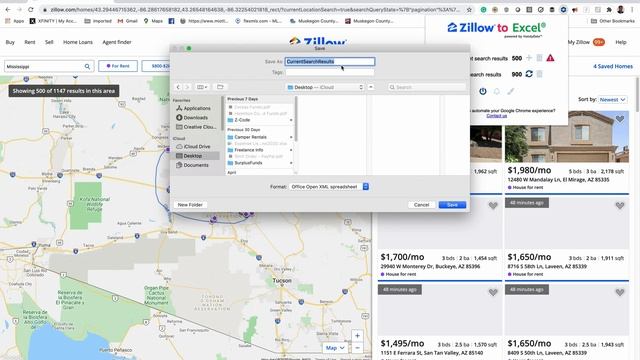Open Home Loans menu
Image resolution: width=640 pixels, height=360 pixels.
(78, 42)
